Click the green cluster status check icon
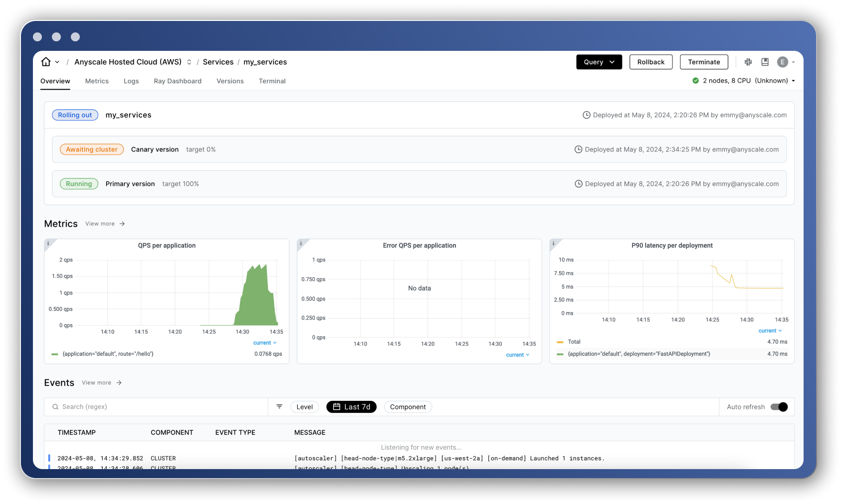 tap(695, 81)
